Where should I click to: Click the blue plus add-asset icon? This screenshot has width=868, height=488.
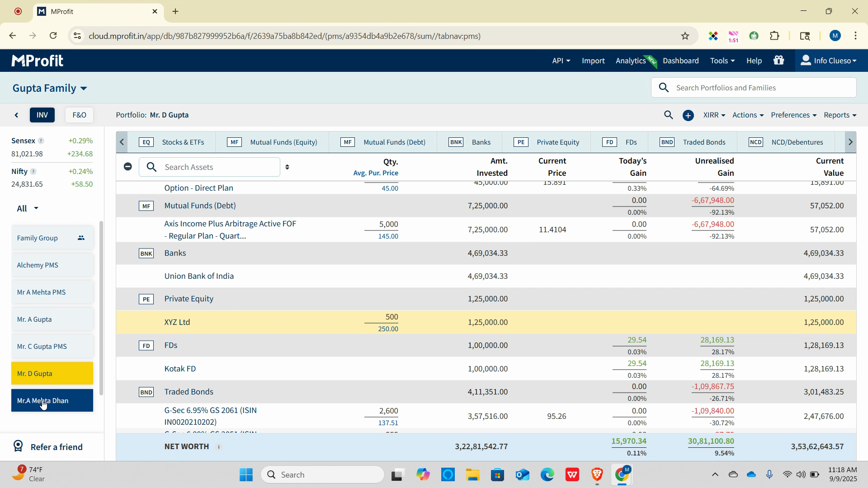point(688,116)
